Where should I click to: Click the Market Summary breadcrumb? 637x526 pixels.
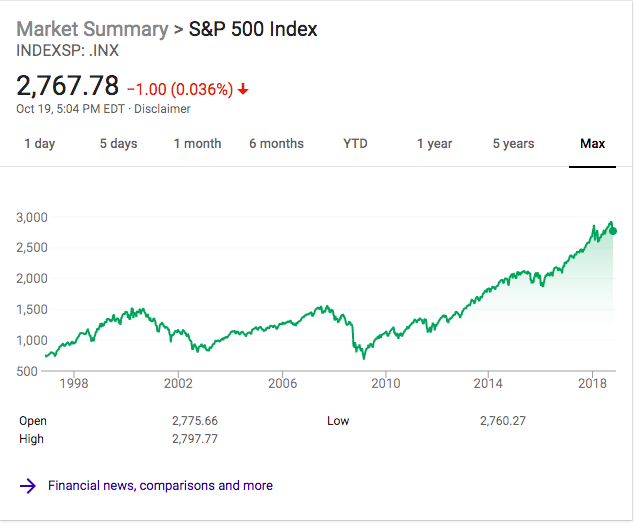tap(92, 29)
